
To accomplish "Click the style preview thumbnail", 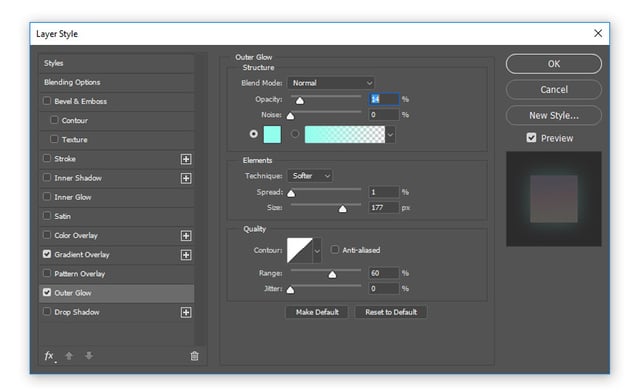I will (554, 199).
